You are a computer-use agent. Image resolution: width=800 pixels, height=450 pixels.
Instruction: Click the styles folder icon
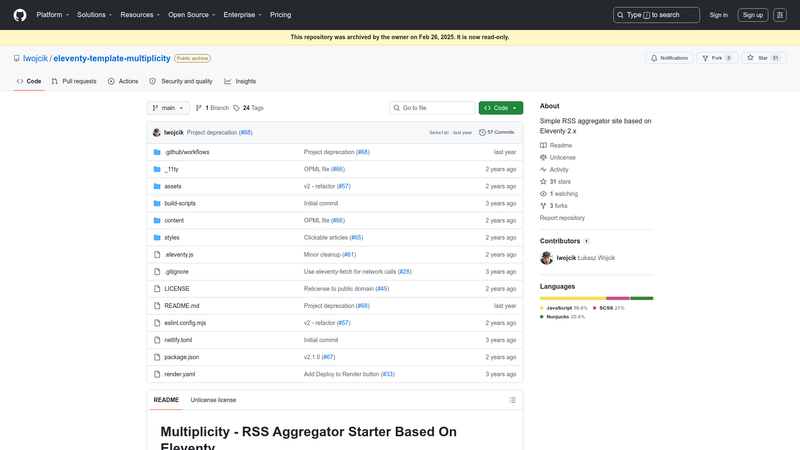[157, 237]
